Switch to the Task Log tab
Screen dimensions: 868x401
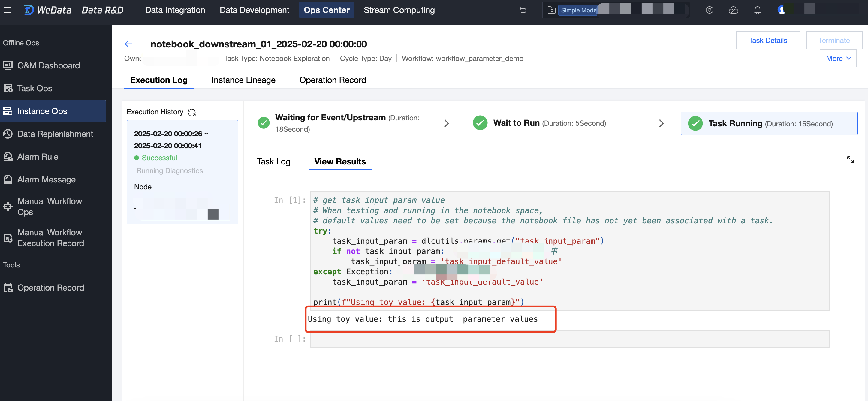point(273,162)
